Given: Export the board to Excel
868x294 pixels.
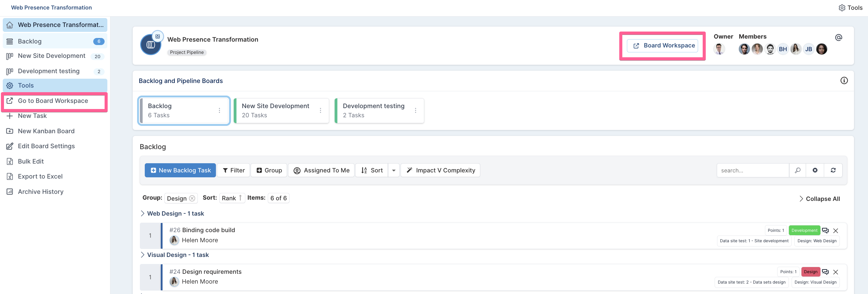Looking at the screenshot, I should tap(55, 176).
